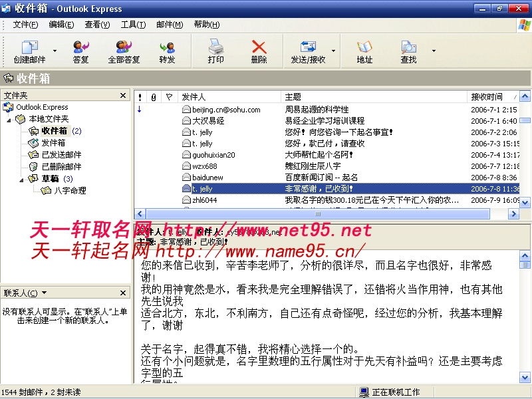This screenshot has width=532, height=399.
Task: Open the 工具(T) menu
Action: pos(133,25)
